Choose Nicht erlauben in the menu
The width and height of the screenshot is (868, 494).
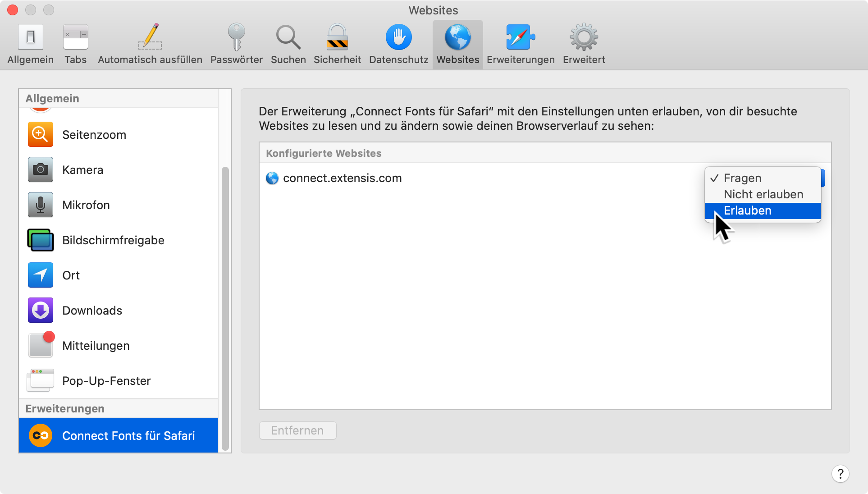[763, 194]
